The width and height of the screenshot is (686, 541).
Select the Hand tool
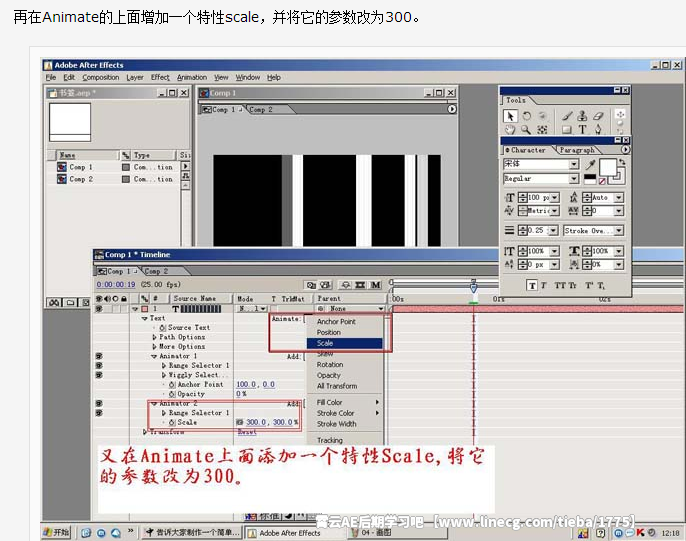point(510,129)
